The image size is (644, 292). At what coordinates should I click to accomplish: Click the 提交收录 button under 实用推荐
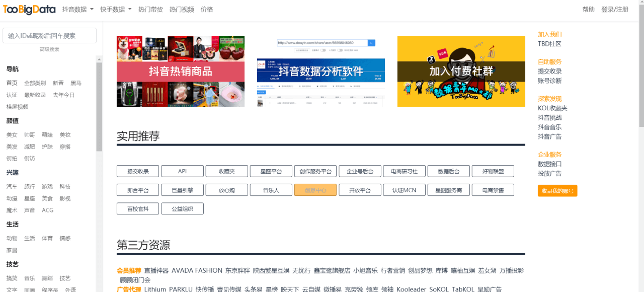point(138,171)
